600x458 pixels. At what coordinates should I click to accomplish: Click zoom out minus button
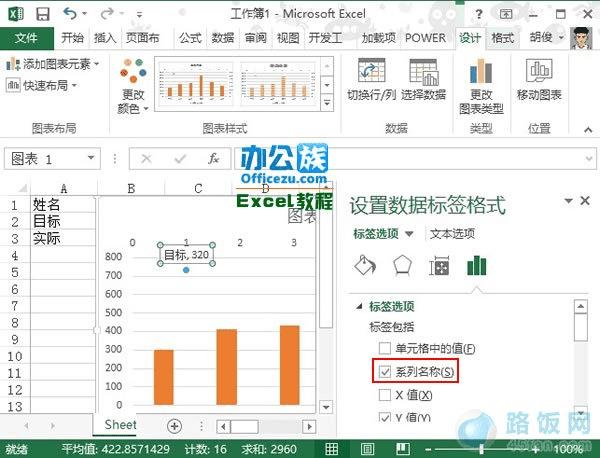[x=427, y=449]
